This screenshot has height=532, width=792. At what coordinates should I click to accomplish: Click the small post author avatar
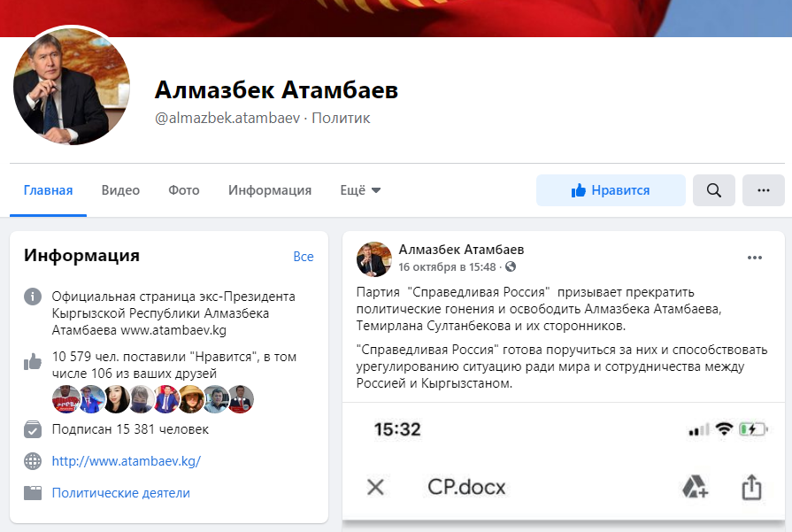pyautogui.click(x=374, y=258)
